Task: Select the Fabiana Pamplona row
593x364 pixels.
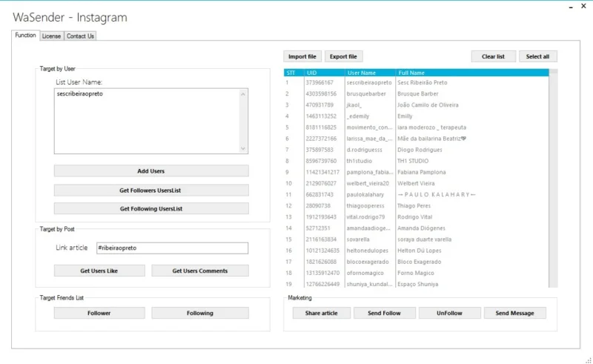Action: pos(416,172)
